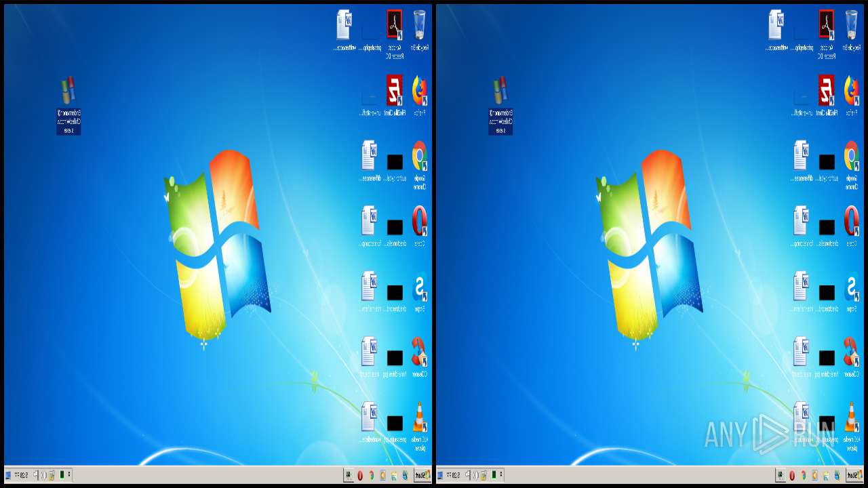
Task: Open Chrome from the right taskbar
Action: (x=803, y=476)
